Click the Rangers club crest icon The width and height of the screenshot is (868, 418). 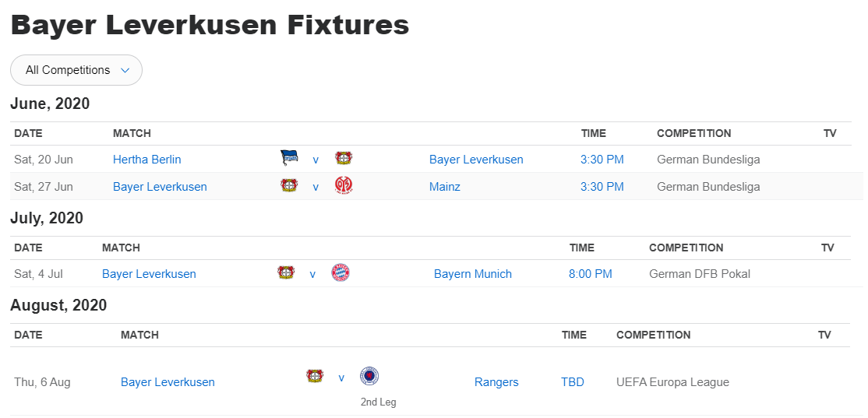click(369, 377)
